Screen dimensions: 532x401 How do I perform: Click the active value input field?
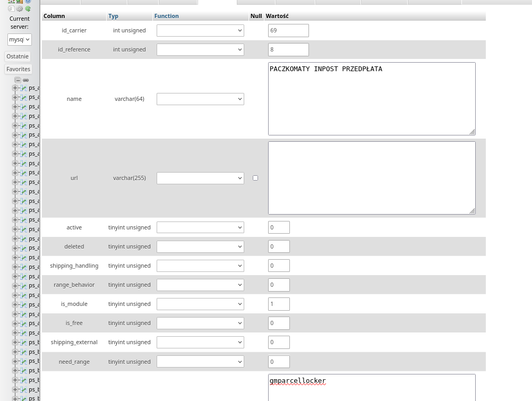[279, 227]
